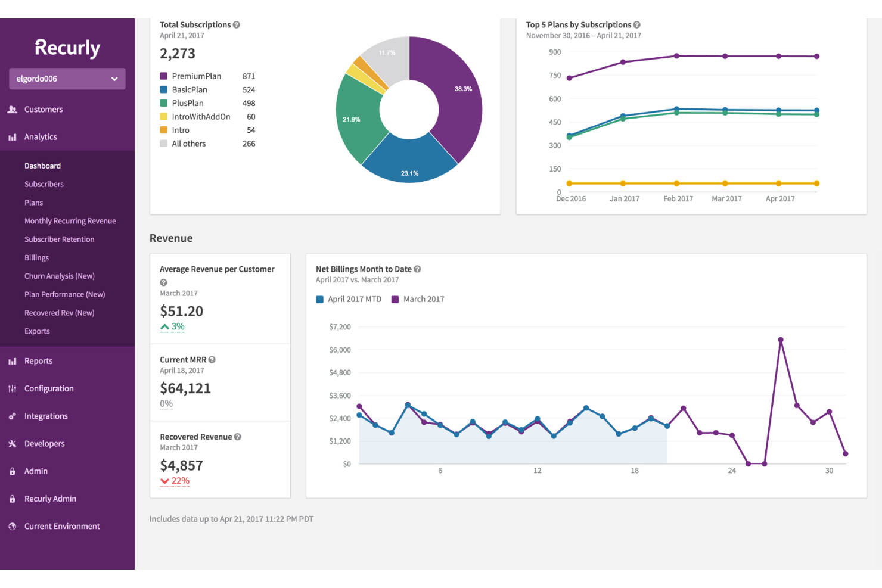This screenshot has width=882, height=588.
Task: Click green up arrow by 3%
Action: 164,326
